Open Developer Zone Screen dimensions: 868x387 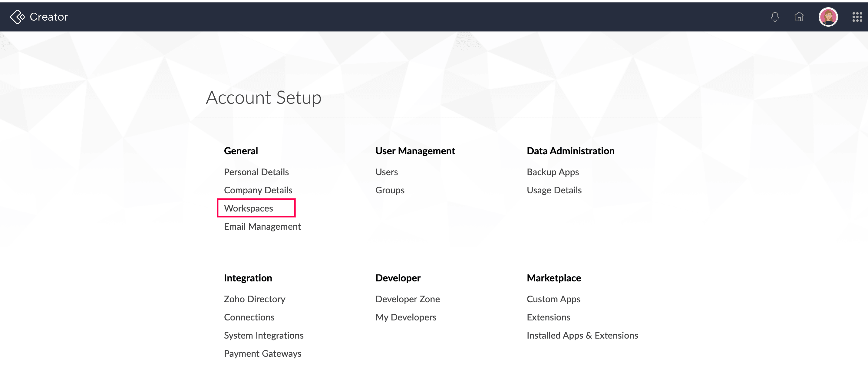point(408,299)
